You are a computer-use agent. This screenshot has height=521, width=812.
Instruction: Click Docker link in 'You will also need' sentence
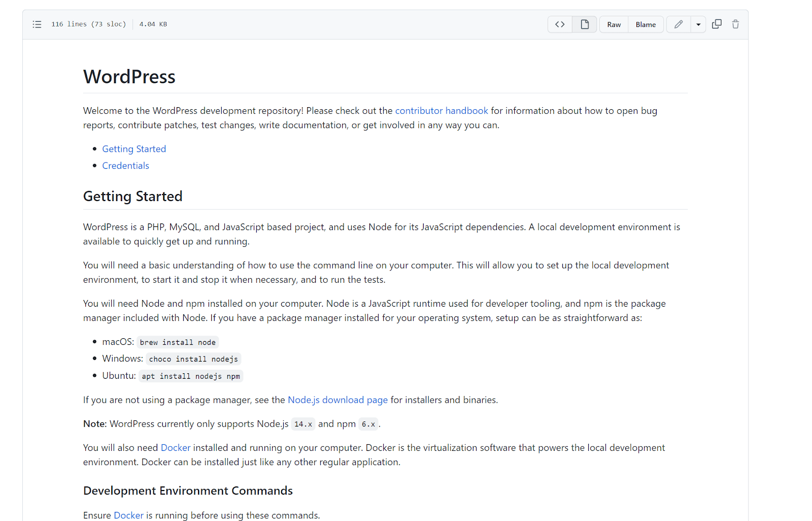pos(176,448)
